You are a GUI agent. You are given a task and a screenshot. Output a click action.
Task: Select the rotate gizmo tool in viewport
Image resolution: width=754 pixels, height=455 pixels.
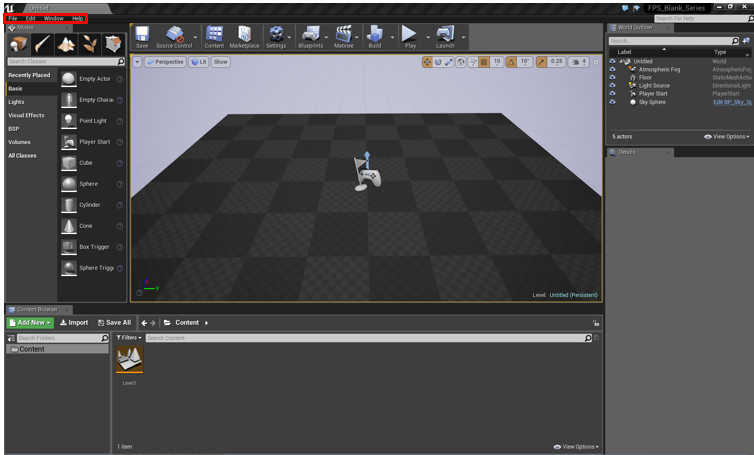click(x=438, y=62)
